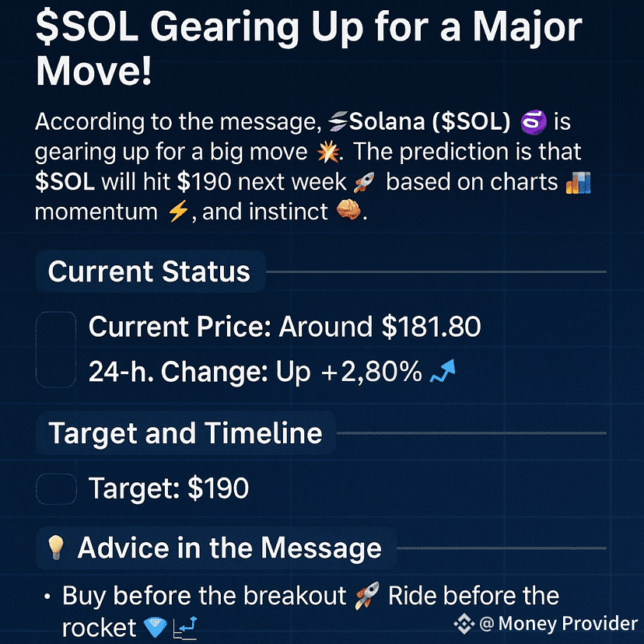Click the rocket emoji after 'breakout'

click(x=367, y=595)
